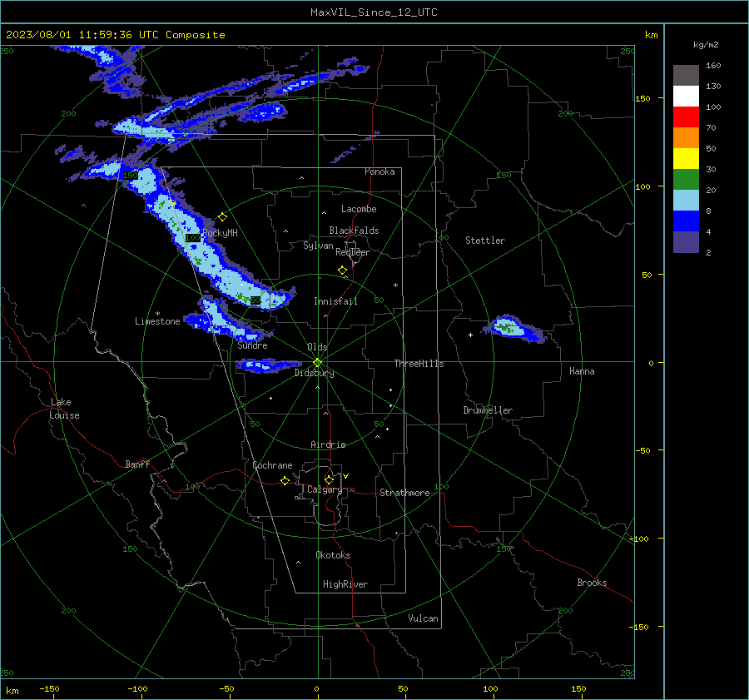
Task: Click the RockyMH label
Action: click(x=220, y=233)
